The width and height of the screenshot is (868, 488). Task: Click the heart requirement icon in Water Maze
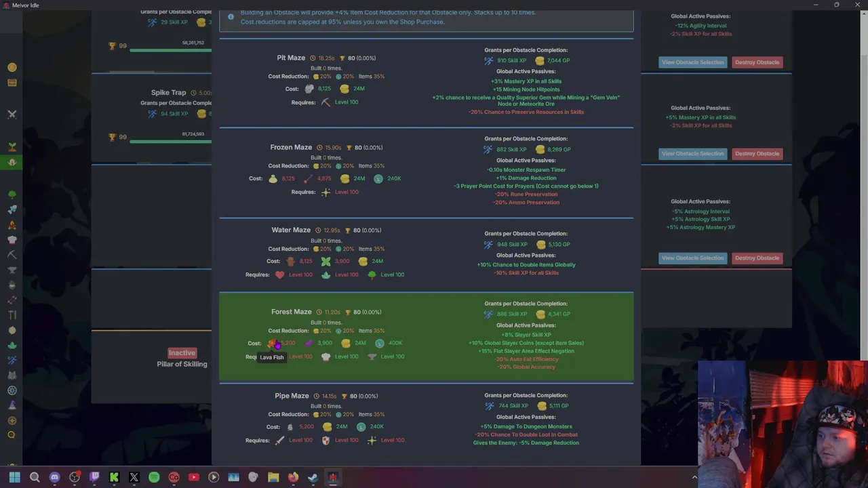coord(279,275)
